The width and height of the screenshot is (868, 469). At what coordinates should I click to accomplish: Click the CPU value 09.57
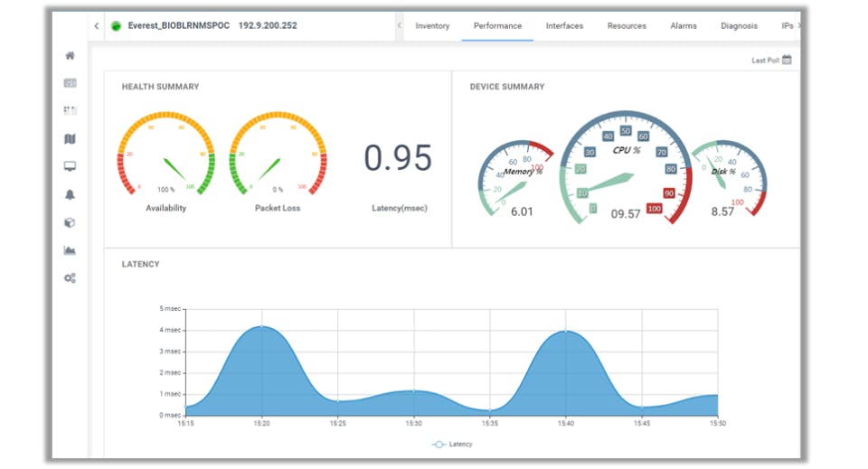click(x=626, y=214)
